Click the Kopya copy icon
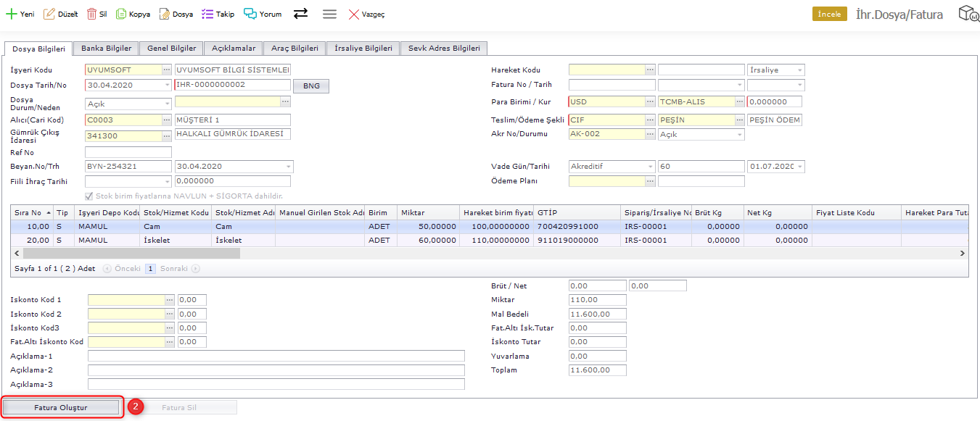Screen dimensions: 980x421 (121, 14)
